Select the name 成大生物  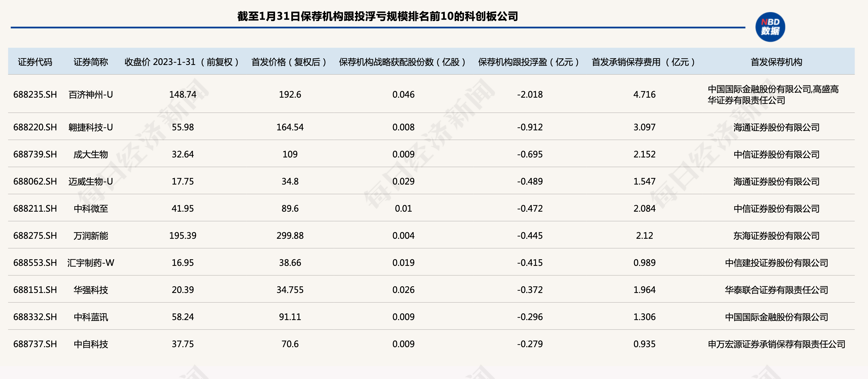click(x=91, y=154)
